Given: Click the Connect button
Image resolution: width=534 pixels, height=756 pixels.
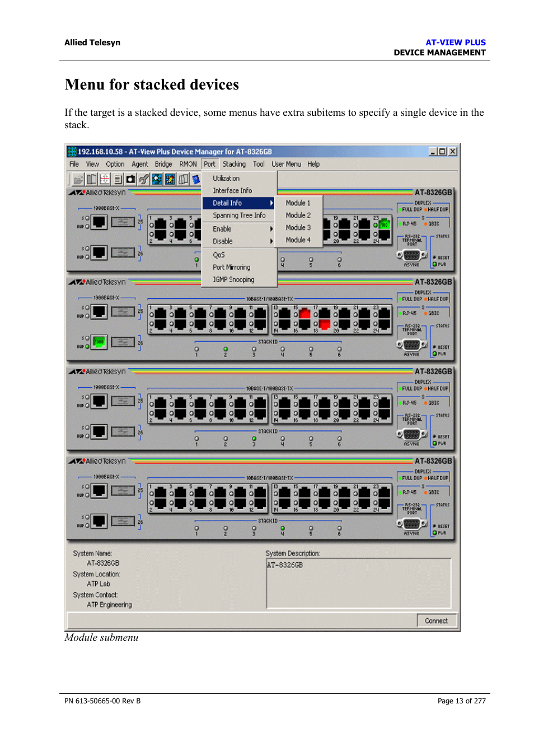Looking at the screenshot, I should [437, 621].
